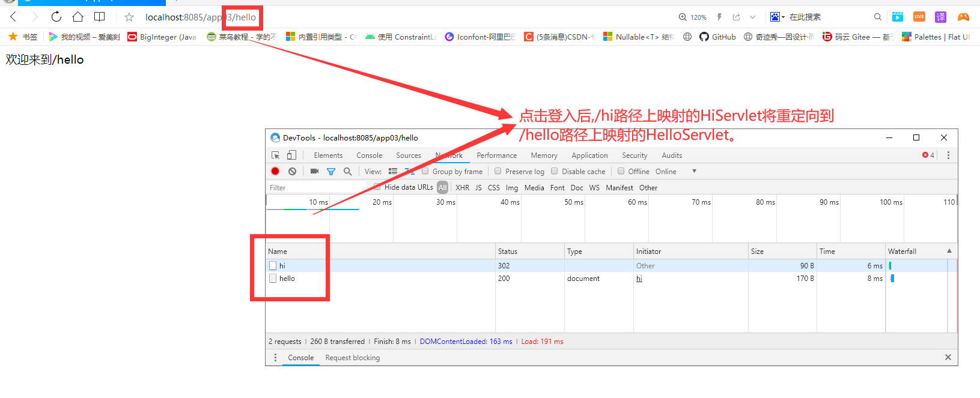Click the search magnifier in browser toolbar
The width and height of the screenshot is (980, 398).
tap(877, 17)
